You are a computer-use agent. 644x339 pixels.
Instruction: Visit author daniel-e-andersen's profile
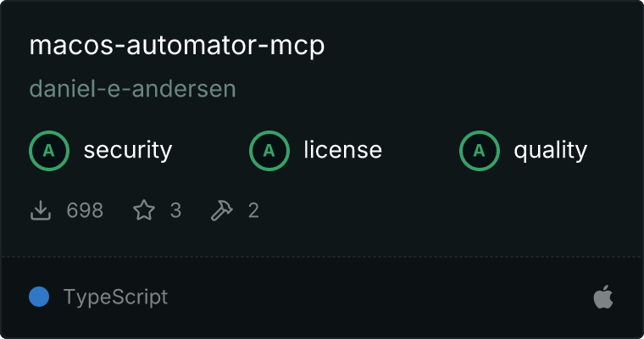133,88
